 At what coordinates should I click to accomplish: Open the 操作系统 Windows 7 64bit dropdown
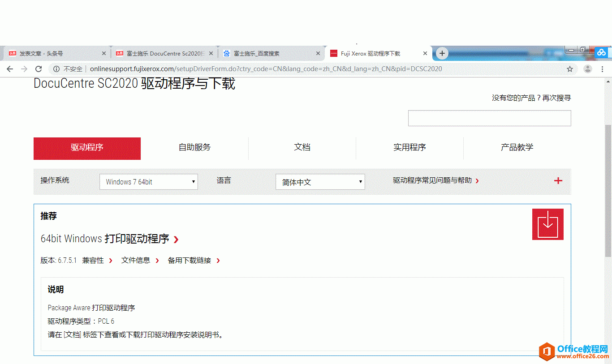tap(149, 182)
